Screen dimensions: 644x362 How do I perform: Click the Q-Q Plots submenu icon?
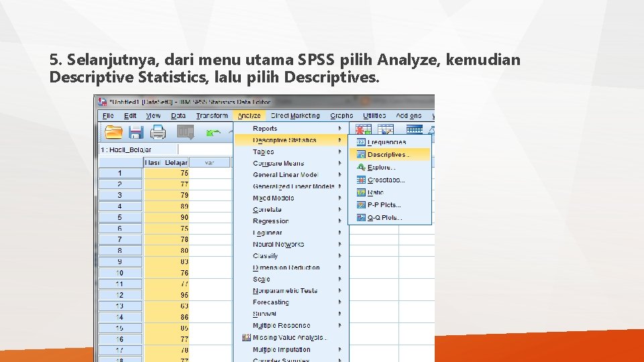coord(361,217)
